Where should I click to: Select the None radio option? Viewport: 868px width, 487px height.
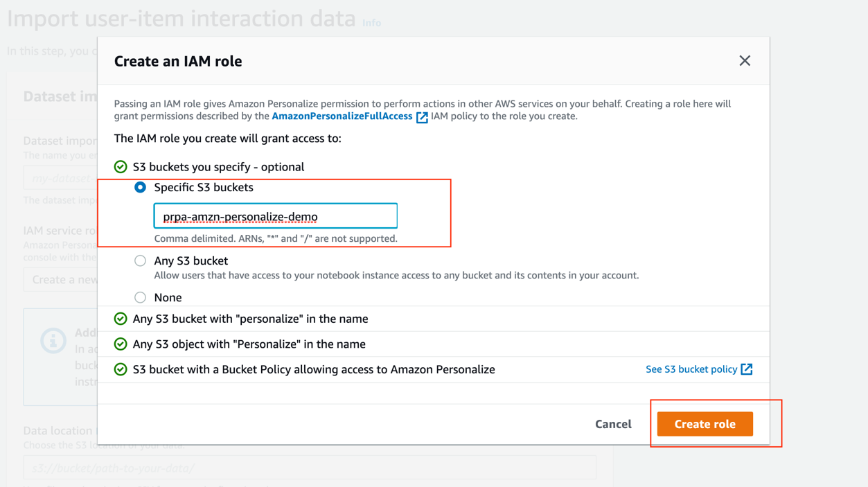click(140, 297)
